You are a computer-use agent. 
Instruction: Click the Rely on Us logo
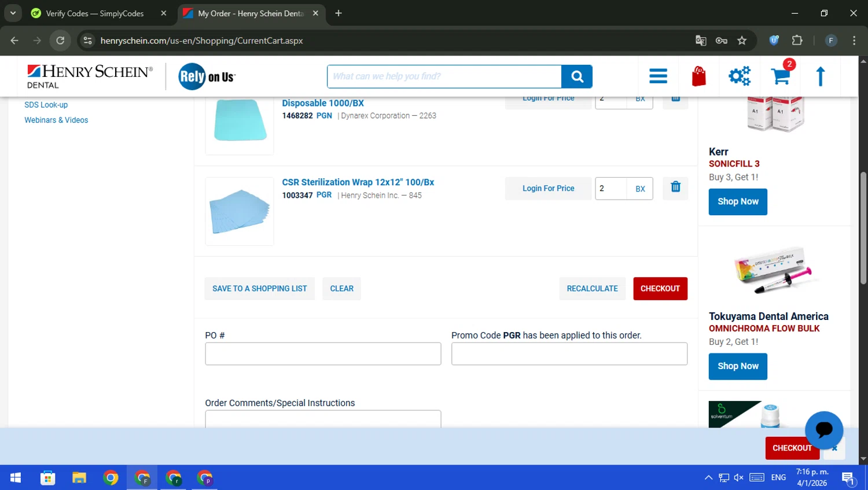(207, 76)
